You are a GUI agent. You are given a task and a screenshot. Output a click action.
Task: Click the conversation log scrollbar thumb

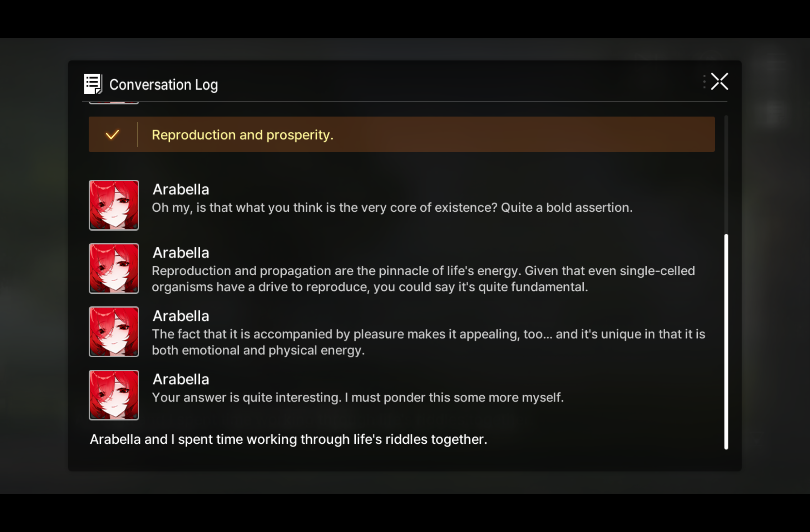tap(726, 342)
